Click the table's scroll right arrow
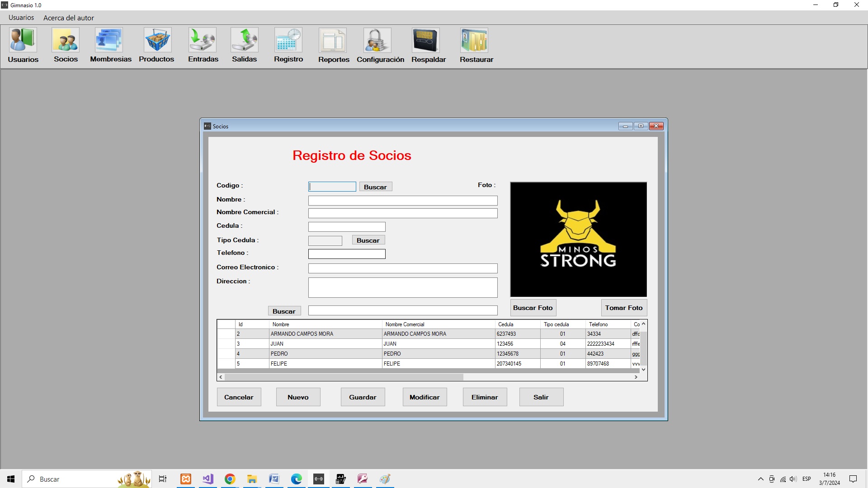Viewport: 868px width, 488px height. 636,377
